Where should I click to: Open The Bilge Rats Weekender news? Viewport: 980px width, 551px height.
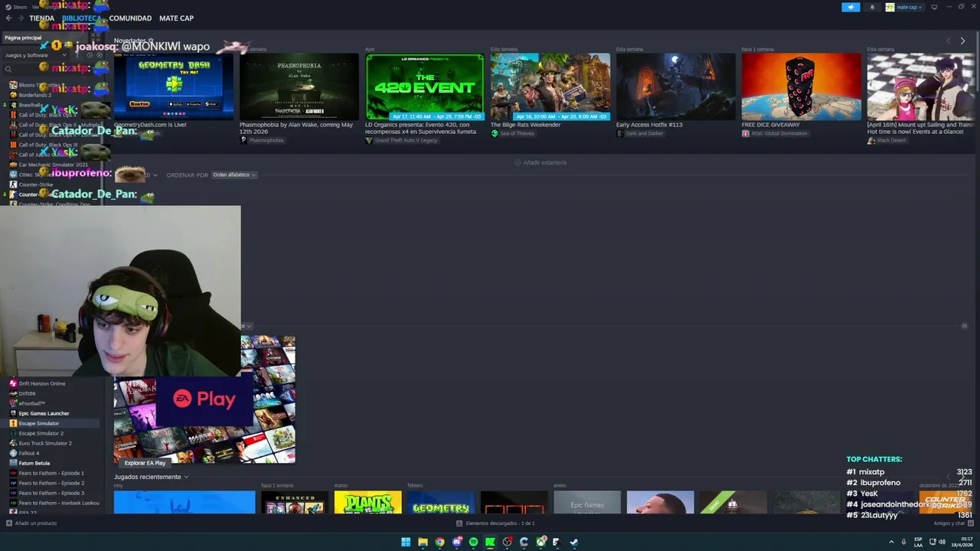tap(550, 86)
